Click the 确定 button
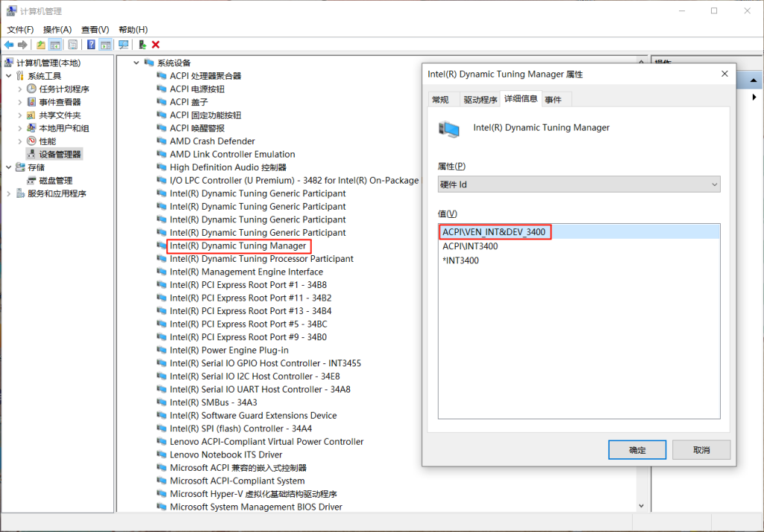 coord(636,450)
